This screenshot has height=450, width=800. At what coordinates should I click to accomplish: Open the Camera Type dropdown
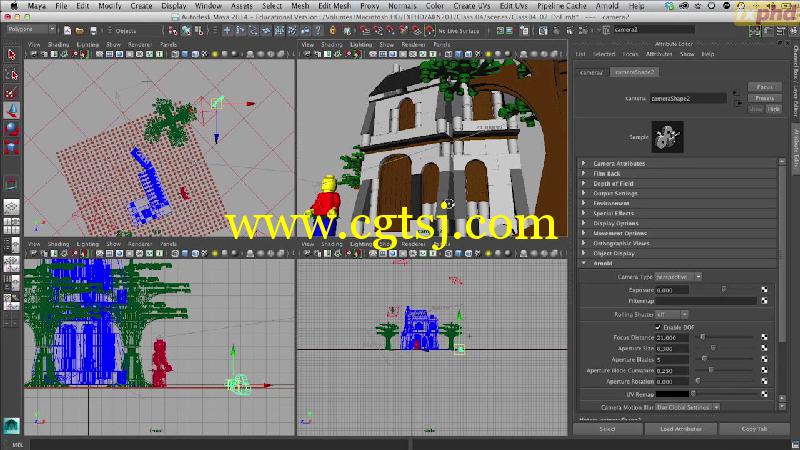click(678, 277)
